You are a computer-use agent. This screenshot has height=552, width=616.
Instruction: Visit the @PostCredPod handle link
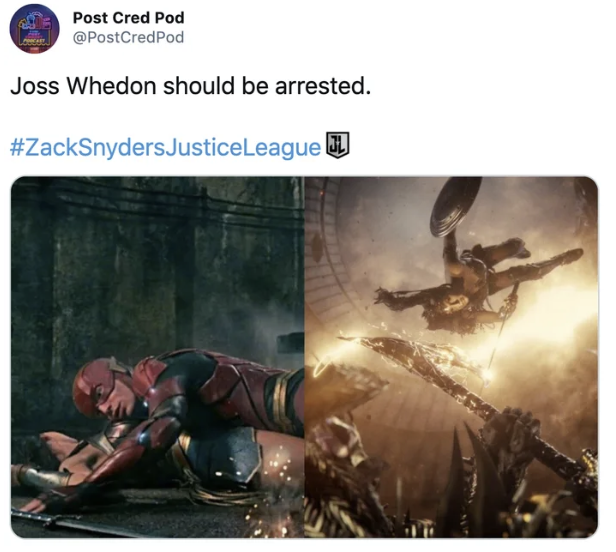tap(128, 37)
